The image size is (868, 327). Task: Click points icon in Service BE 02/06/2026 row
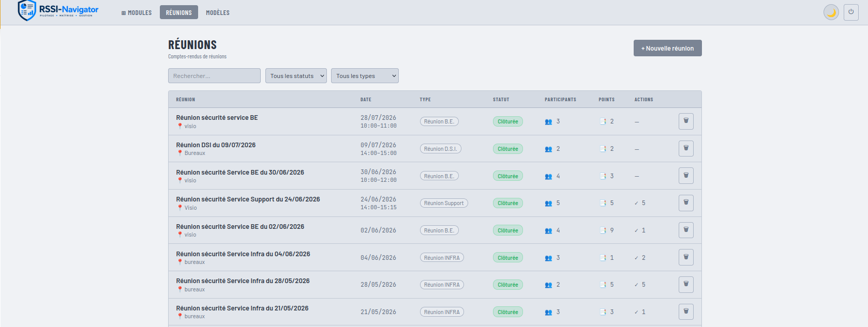tap(603, 230)
